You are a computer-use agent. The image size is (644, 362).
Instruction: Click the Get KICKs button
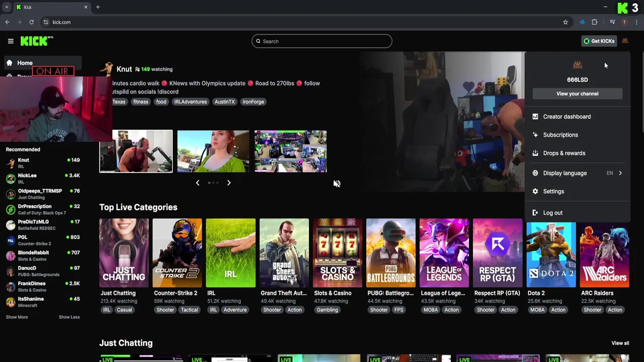click(x=599, y=41)
